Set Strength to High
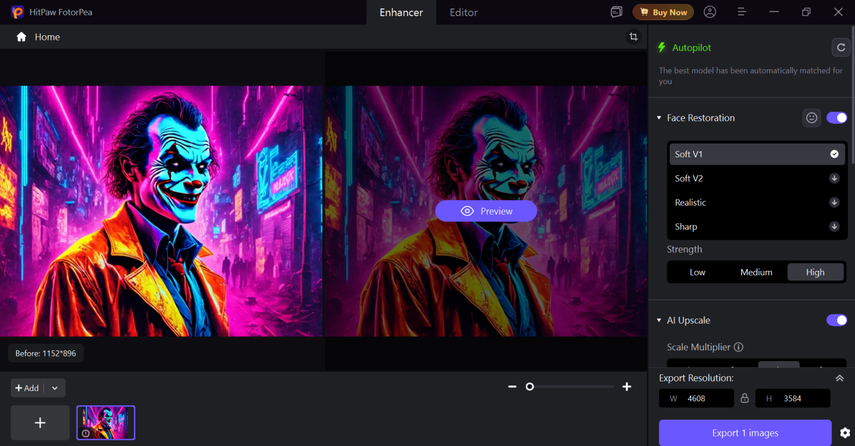 click(815, 272)
